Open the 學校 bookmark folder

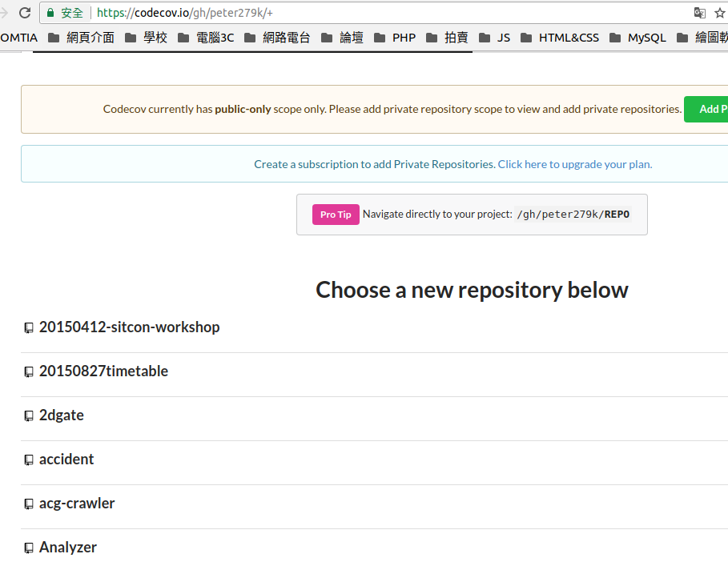147,38
